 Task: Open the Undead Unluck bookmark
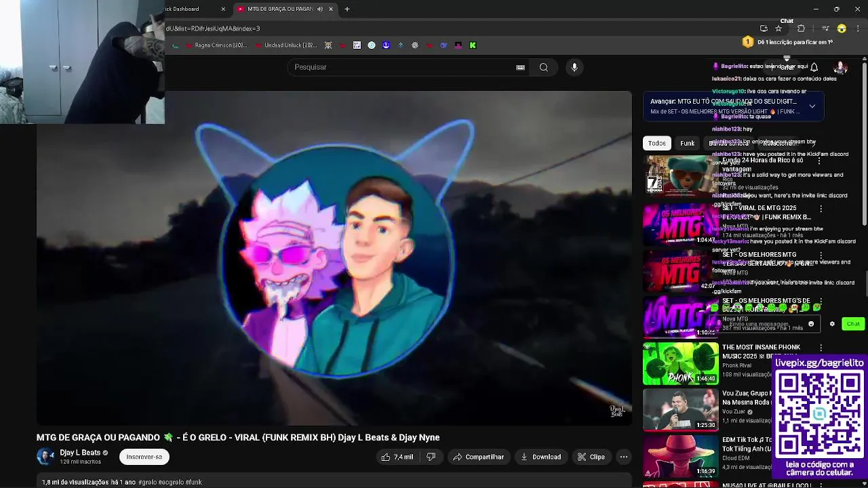click(x=285, y=45)
